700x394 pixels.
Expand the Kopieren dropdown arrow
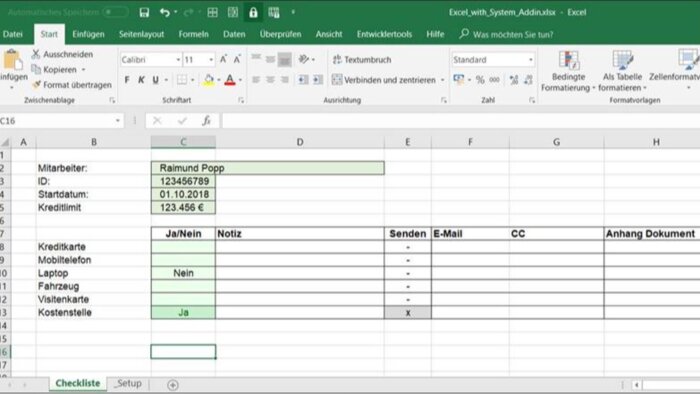point(83,70)
